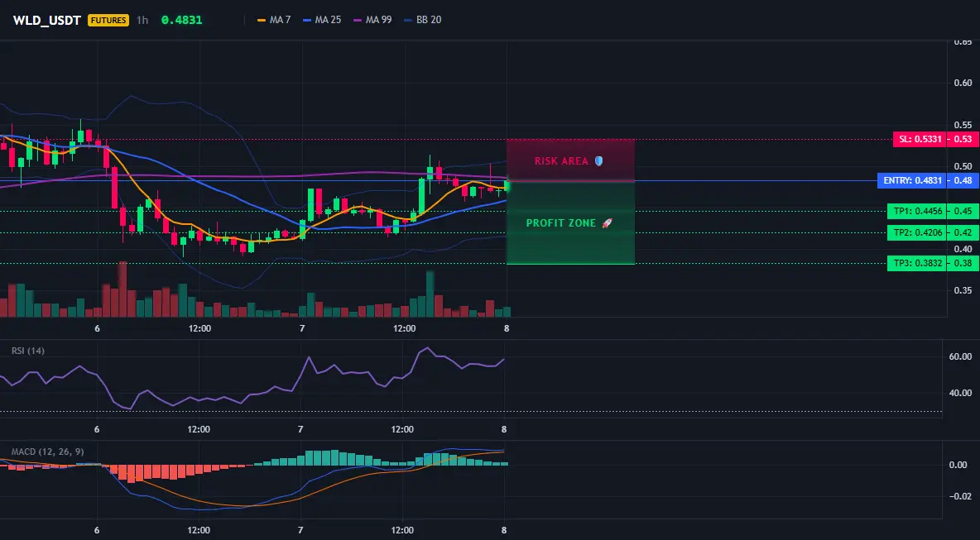Toggle the MA 7 legend item
Viewport: 980px width, 540px height.
[x=274, y=20]
